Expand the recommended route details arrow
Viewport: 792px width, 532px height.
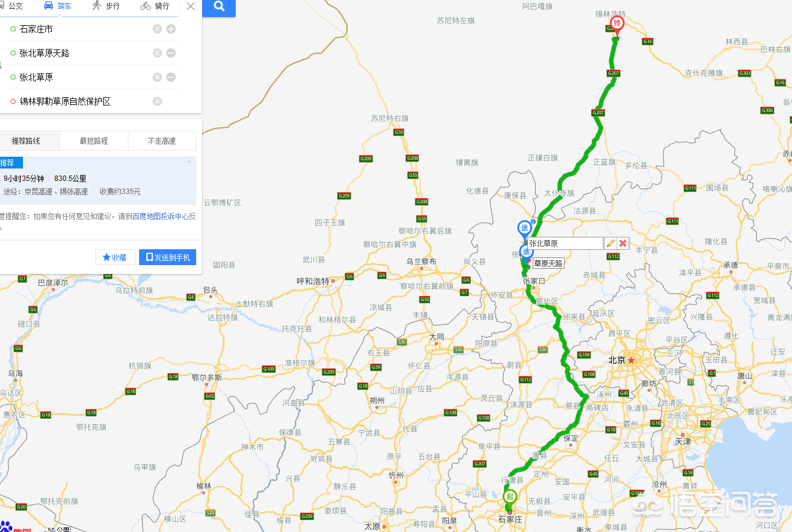[190, 162]
